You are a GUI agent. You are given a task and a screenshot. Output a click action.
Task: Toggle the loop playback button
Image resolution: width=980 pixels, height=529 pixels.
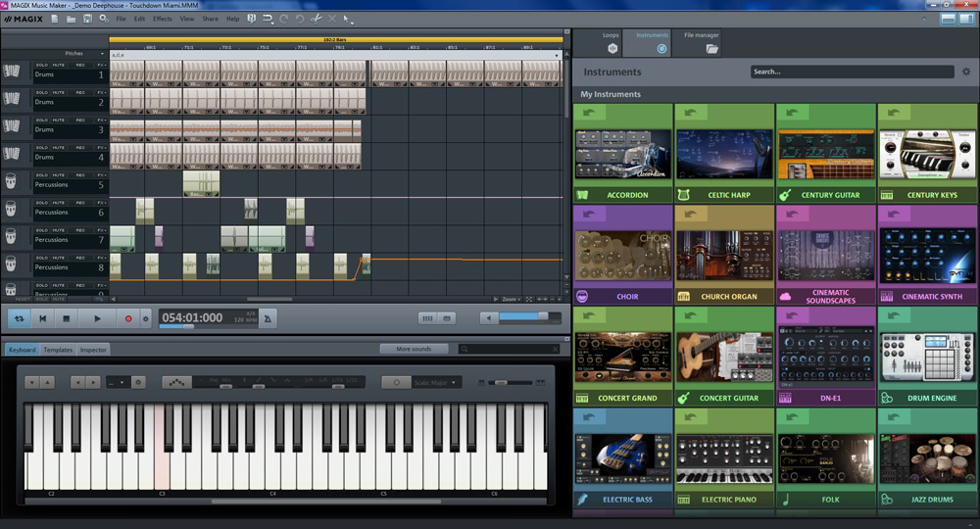pyautogui.click(x=20, y=318)
